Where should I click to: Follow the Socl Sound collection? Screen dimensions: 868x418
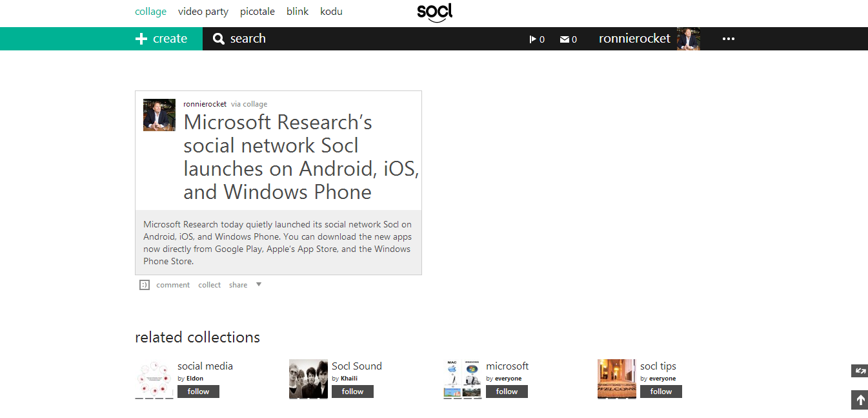(x=352, y=392)
